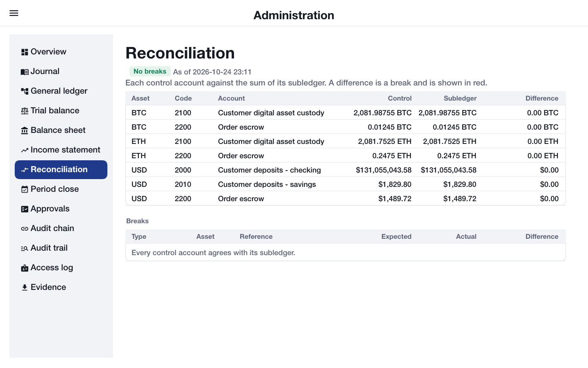Screen dimensions: 588x368
Task: Click the No breaks status badge
Action: (150, 72)
